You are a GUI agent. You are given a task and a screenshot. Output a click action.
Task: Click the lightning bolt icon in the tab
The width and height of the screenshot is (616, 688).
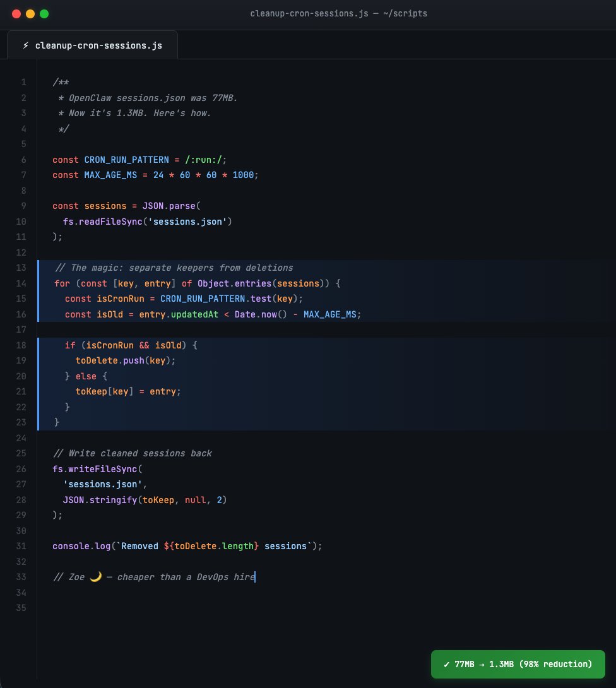click(x=26, y=45)
